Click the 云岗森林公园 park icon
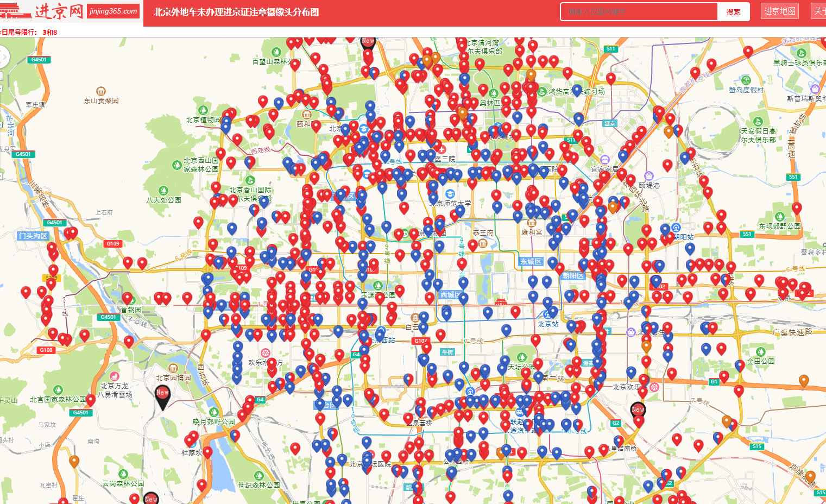The height and width of the screenshot is (504, 826). pos(123,474)
